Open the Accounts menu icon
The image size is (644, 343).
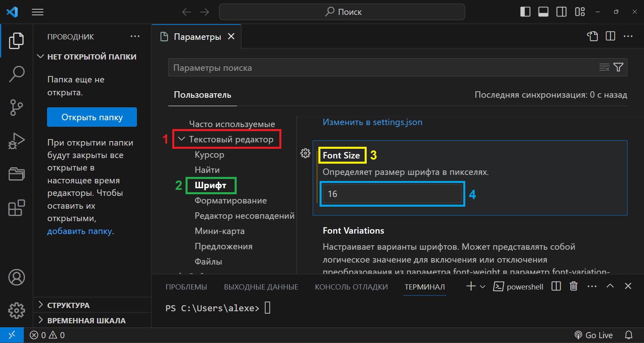point(17,277)
